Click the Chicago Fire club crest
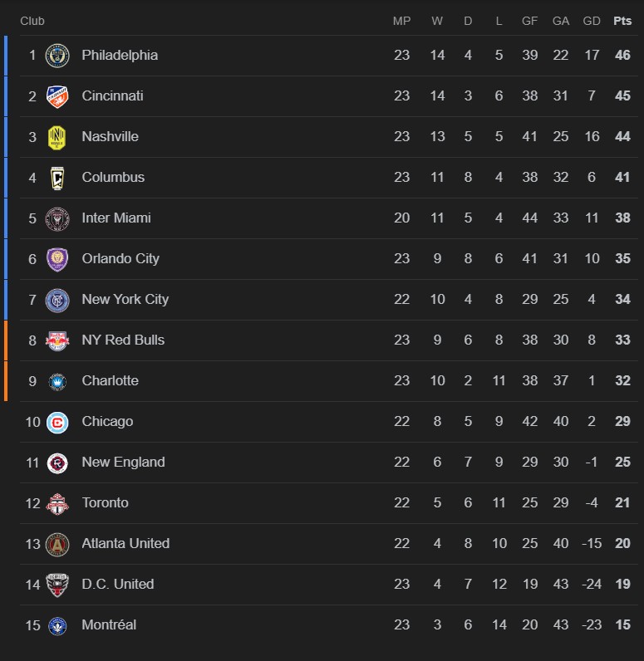The height and width of the screenshot is (661, 644). click(x=57, y=422)
